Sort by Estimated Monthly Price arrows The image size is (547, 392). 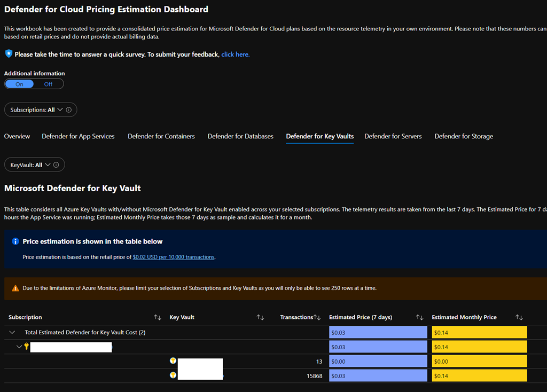519,317
